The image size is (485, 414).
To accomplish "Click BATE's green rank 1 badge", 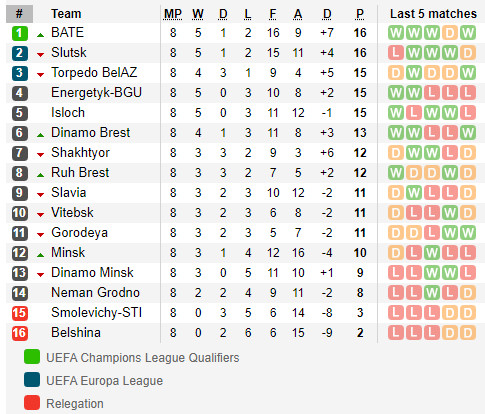I will click(x=20, y=33).
